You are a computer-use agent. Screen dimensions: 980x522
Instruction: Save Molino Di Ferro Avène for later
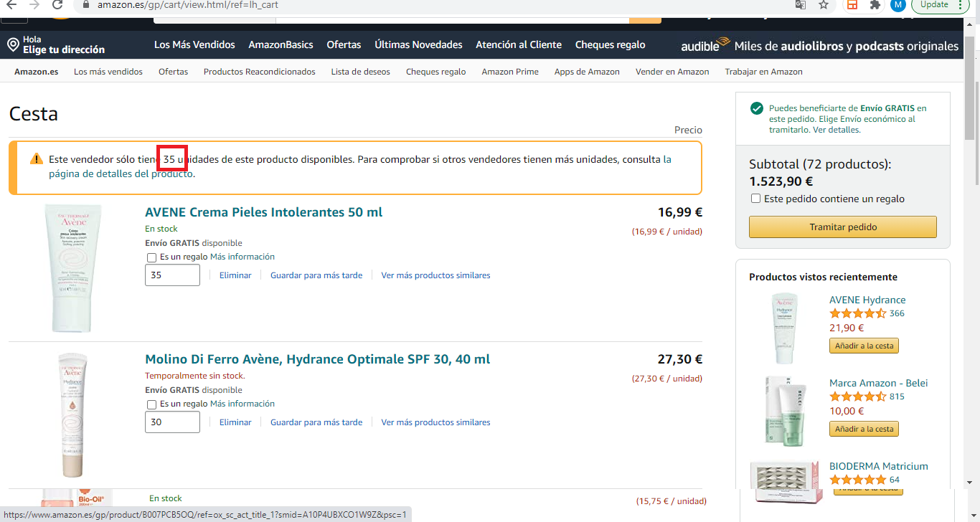coord(316,422)
